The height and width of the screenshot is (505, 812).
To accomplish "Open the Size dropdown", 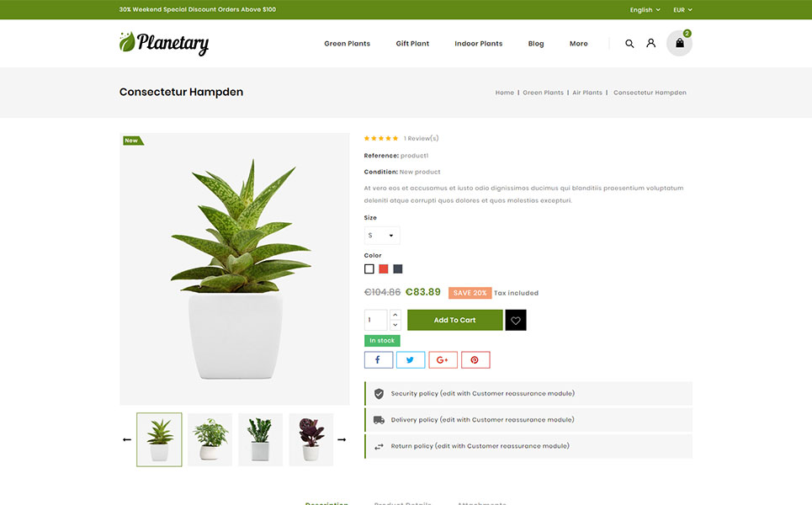I will 382,235.
